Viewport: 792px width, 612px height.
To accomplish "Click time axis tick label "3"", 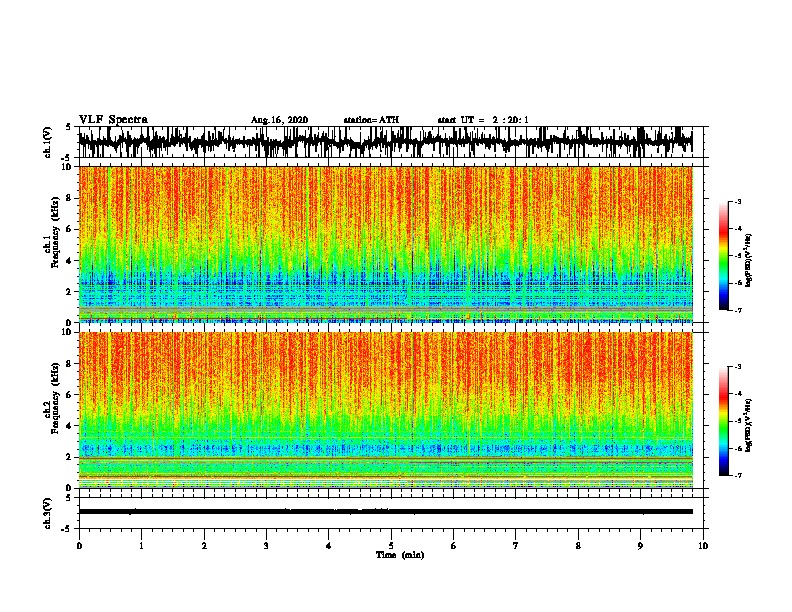I will (267, 546).
